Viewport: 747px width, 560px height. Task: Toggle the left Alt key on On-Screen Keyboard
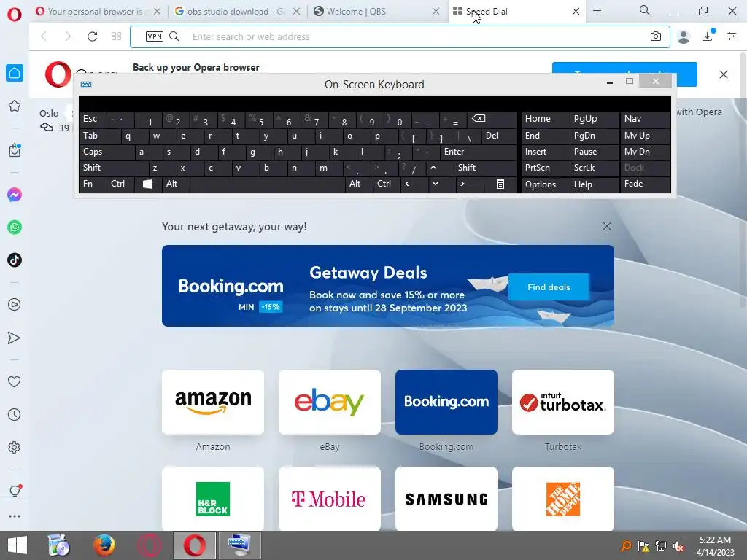[x=176, y=184]
